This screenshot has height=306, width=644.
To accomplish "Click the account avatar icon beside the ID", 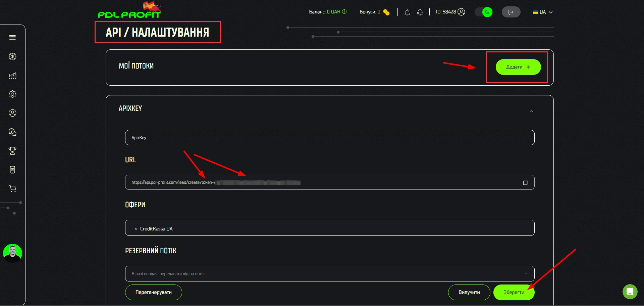I will (x=462, y=12).
